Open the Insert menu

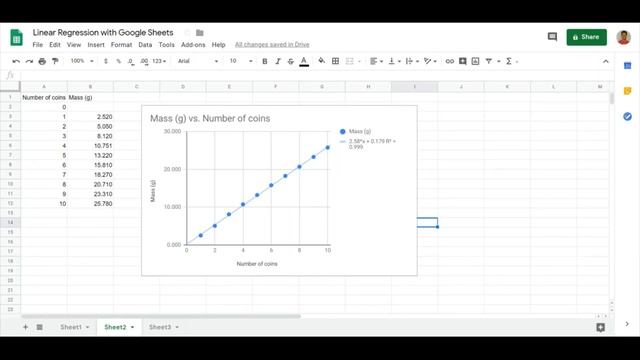point(96,45)
